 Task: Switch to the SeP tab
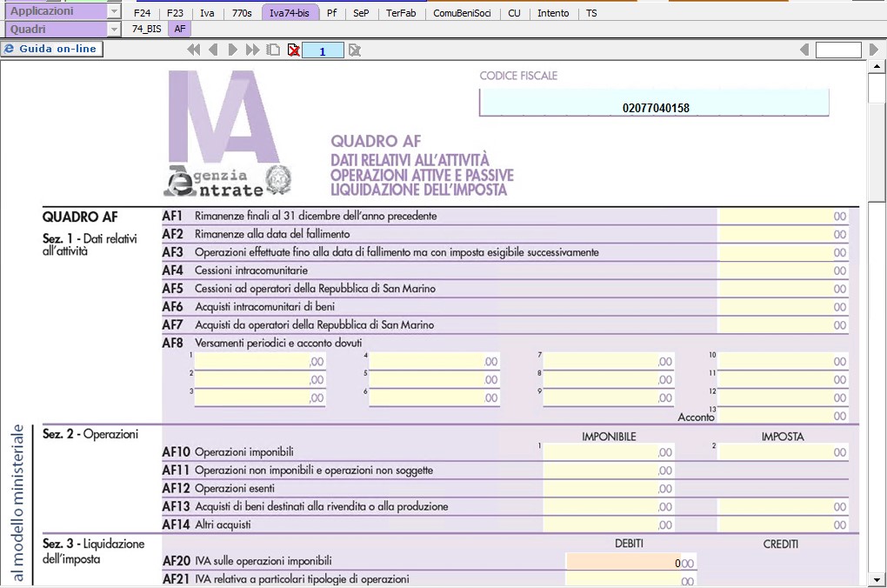pos(361,12)
